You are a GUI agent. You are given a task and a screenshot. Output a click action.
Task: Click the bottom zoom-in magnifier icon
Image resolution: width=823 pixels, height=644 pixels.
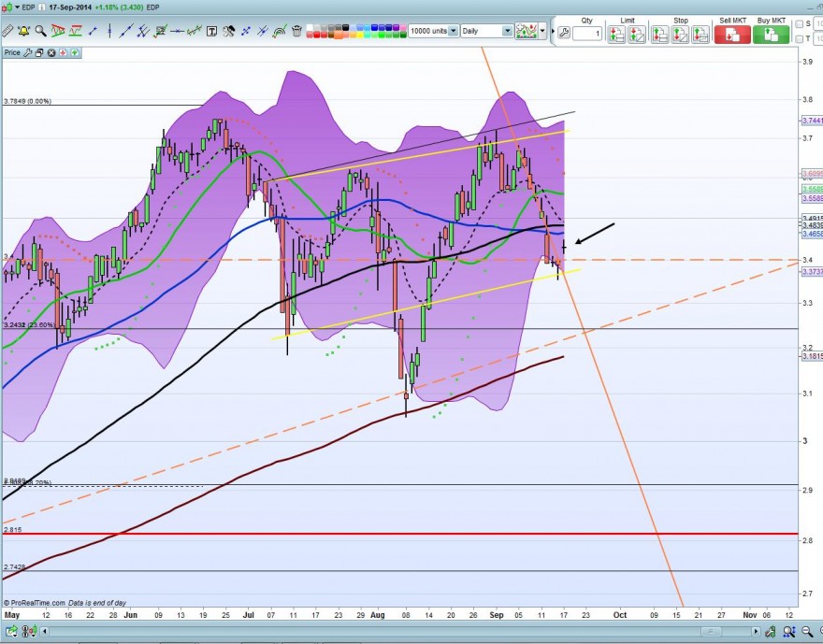pyautogui.click(x=789, y=632)
